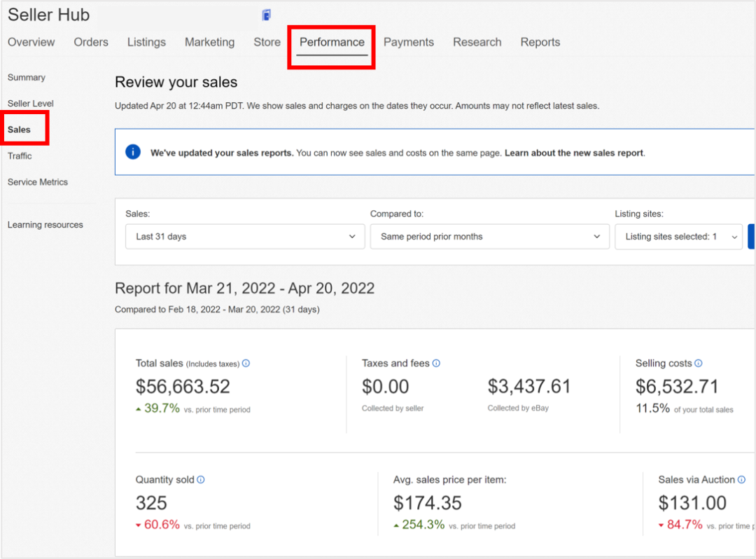
Task: Open Traffic in the left sidebar
Action: 20,156
